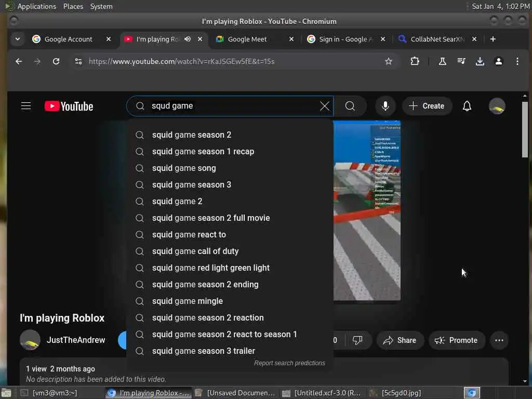
Task: Open the JustTheAndrew channel name
Action: (x=76, y=340)
